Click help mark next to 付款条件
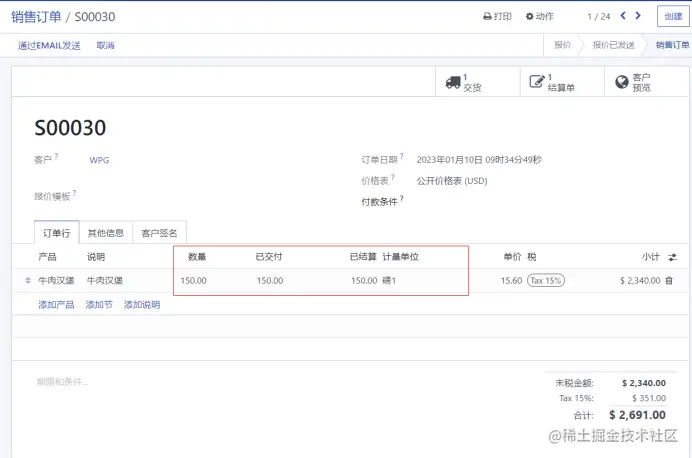This screenshot has height=458, width=692. (402, 199)
